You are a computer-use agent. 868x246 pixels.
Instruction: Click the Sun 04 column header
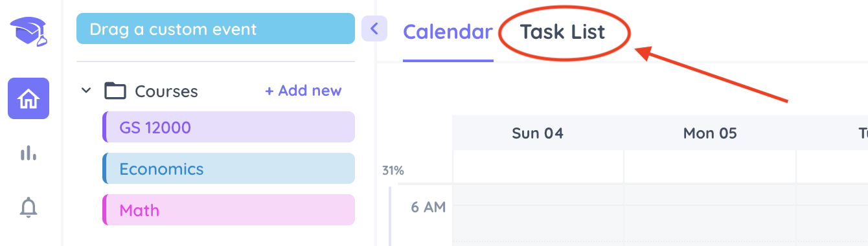click(x=538, y=133)
